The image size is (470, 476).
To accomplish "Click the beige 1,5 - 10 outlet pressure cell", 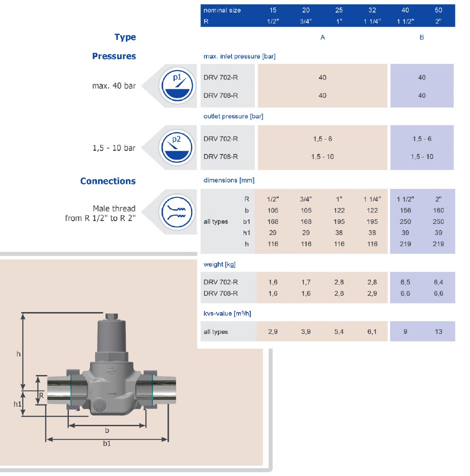I will coord(322,157).
